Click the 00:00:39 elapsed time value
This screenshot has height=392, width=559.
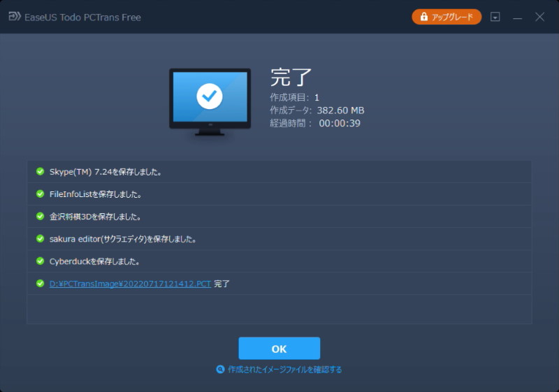click(340, 123)
